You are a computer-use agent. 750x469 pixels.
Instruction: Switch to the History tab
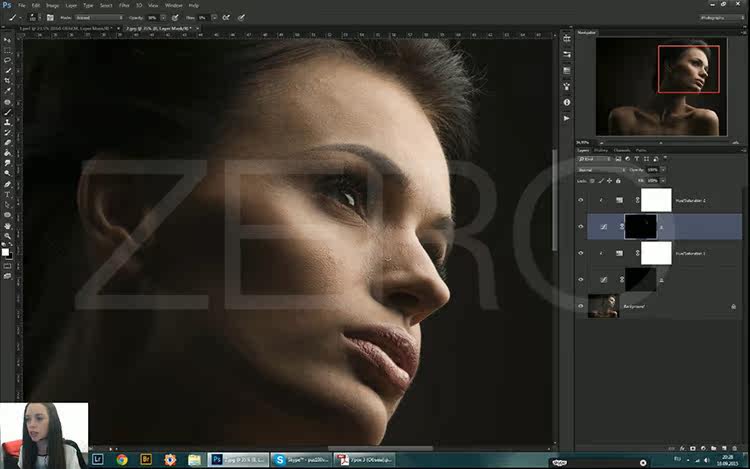click(601, 150)
